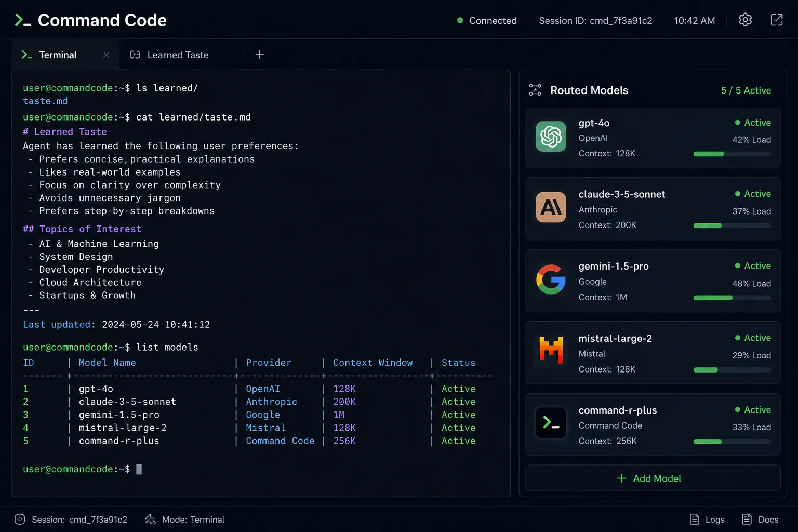Screen dimensions: 798x532
Task: Click the Command Code header title
Action: pyautogui.click(x=102, y=20)
